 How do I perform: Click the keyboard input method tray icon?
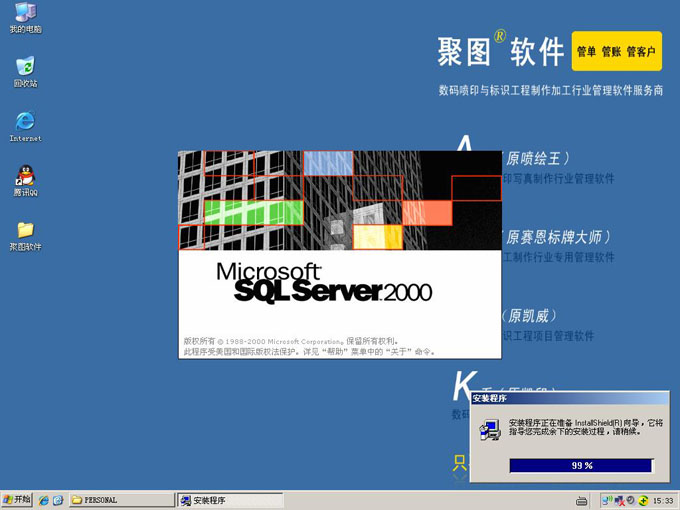pyautogui.click(x=582, y=501)
